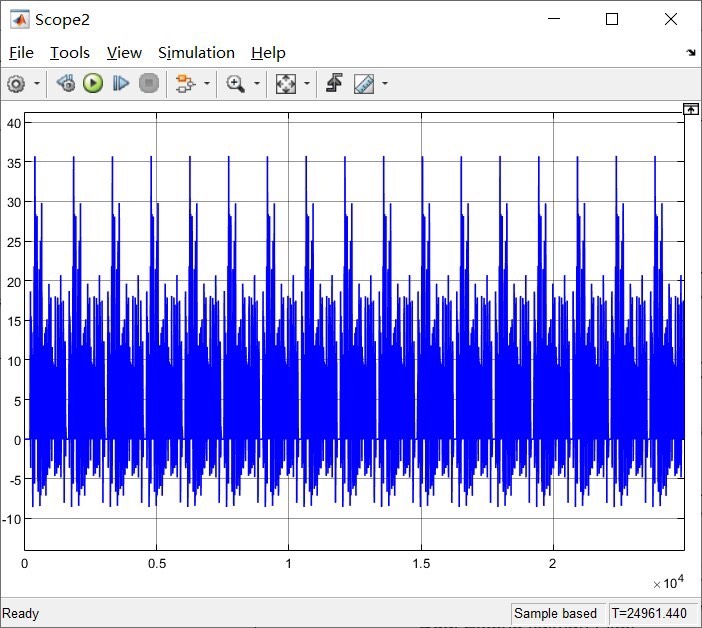Click the Step Forward button
Image resolution: width=702 pixels, height=628 pixels.
click(121, 84)
